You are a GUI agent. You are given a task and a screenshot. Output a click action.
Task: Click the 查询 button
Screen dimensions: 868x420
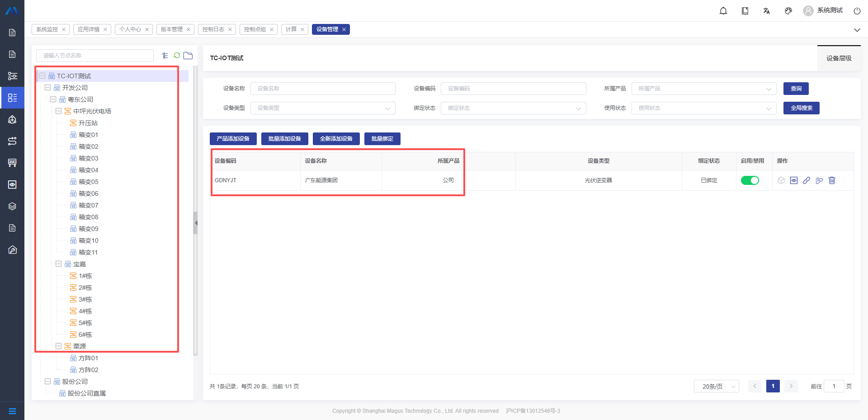(796, 89)
